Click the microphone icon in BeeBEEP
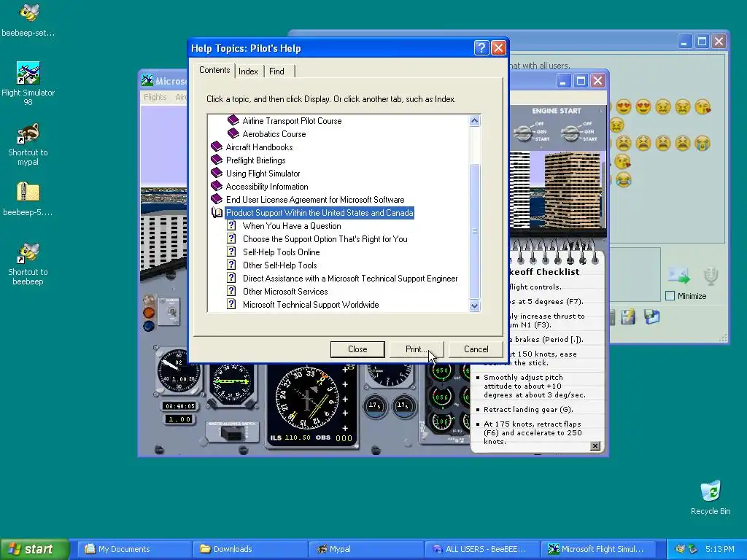Screen dimensions: 747x560 point(711,276)
